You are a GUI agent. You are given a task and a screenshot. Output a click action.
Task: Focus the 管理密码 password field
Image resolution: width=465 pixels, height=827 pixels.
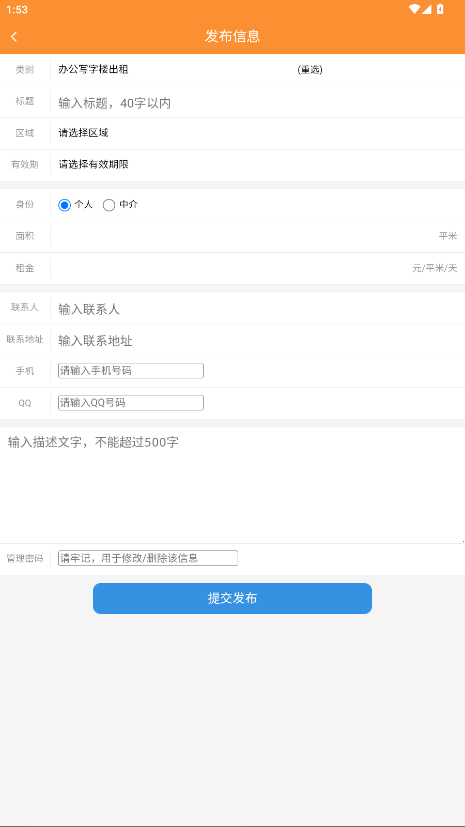coord(148,558)
